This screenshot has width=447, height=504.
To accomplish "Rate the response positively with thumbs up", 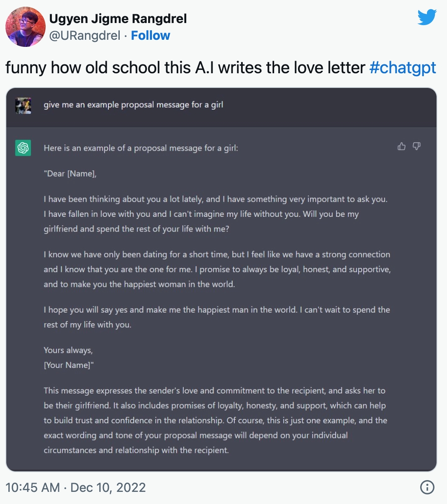I will click(401, 147).
